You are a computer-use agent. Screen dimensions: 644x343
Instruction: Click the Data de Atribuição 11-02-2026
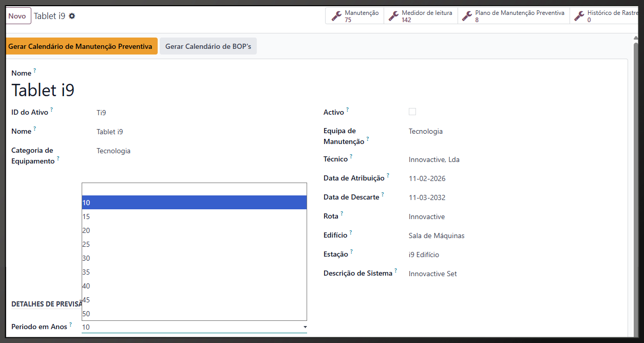pos(427,178)
